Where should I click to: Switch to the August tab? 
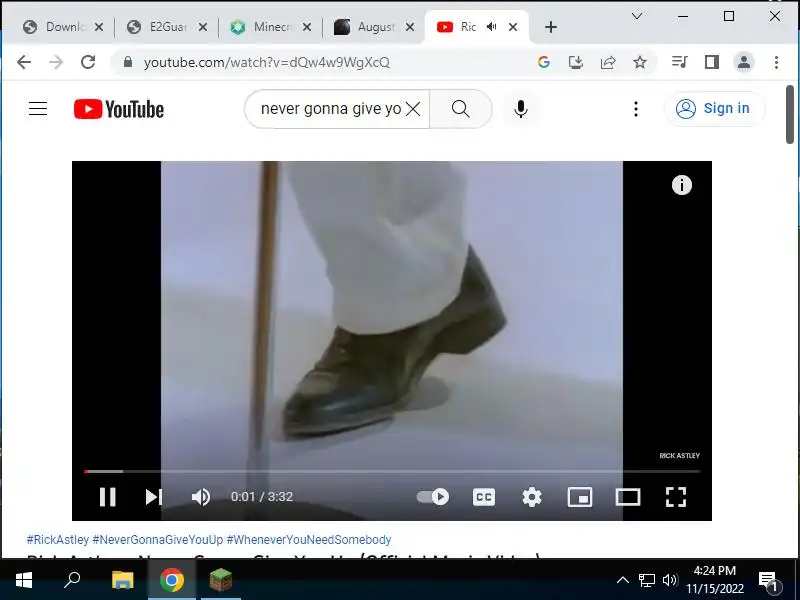click(x=375, y=27)
